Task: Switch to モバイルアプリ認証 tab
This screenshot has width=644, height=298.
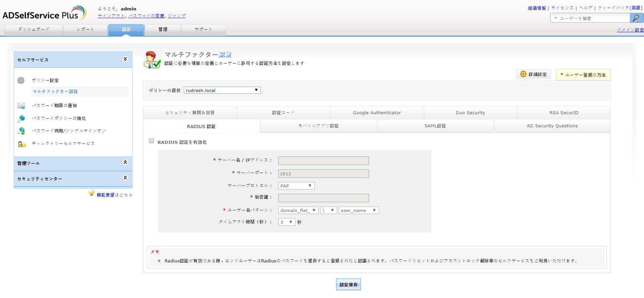Action: [x=318, y=126]
